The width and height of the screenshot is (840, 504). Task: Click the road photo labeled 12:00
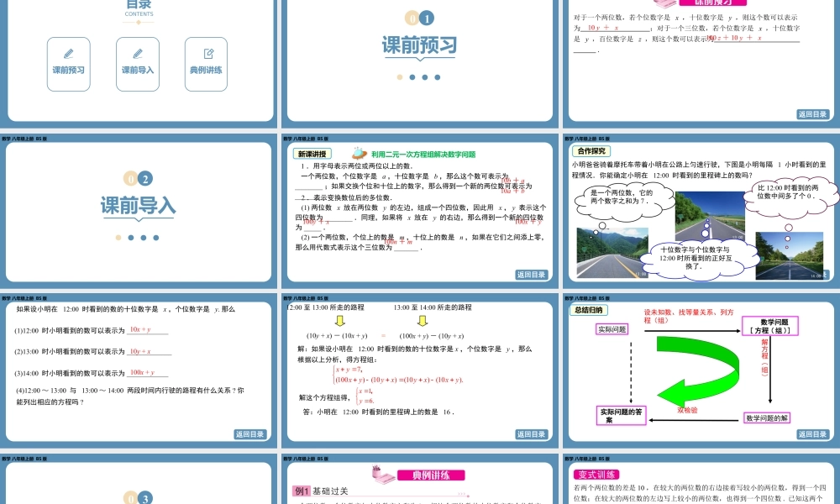coord(612,254)
